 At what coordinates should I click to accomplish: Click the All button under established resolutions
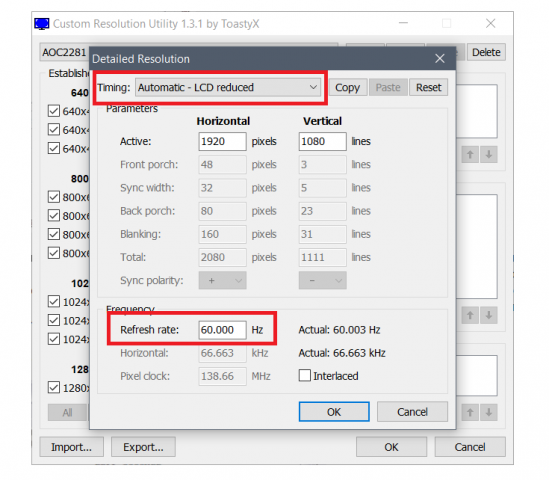tap(67, 412)
